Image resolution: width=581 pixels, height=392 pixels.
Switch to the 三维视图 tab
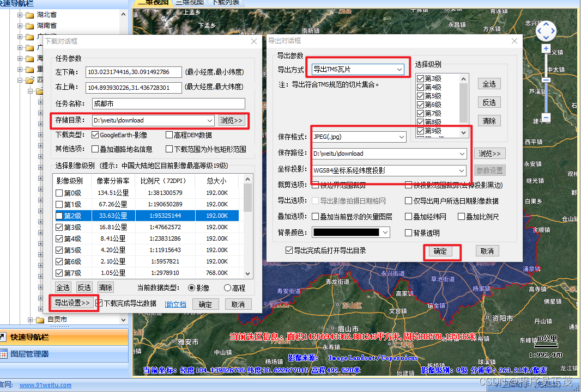[191, 3]
